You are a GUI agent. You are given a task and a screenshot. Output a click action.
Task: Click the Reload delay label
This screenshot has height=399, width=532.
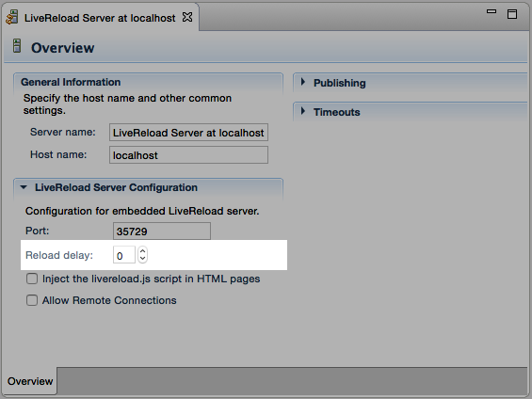point(59,255)
